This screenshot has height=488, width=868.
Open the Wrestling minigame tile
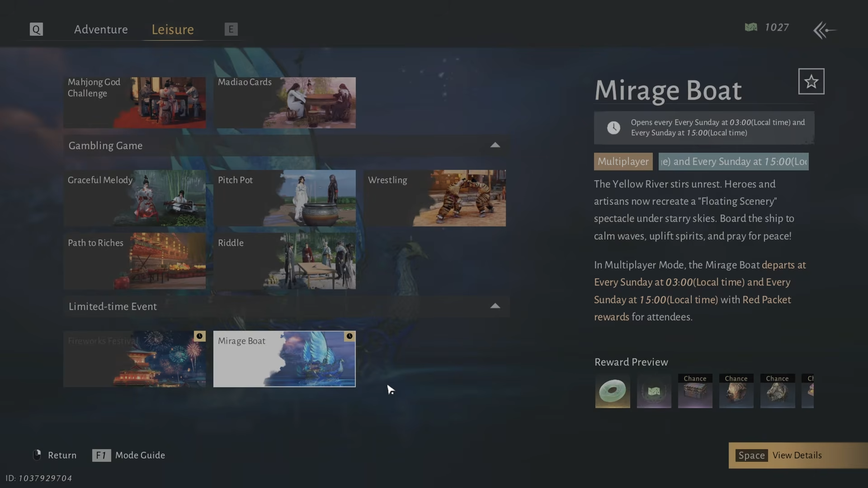click(x=434, y=198)
